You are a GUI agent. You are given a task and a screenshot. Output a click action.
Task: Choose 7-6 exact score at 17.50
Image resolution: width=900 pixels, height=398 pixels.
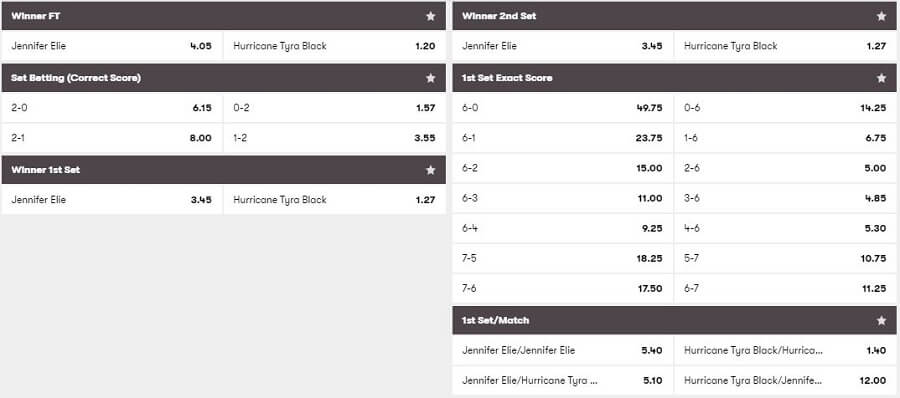(562, 288)
